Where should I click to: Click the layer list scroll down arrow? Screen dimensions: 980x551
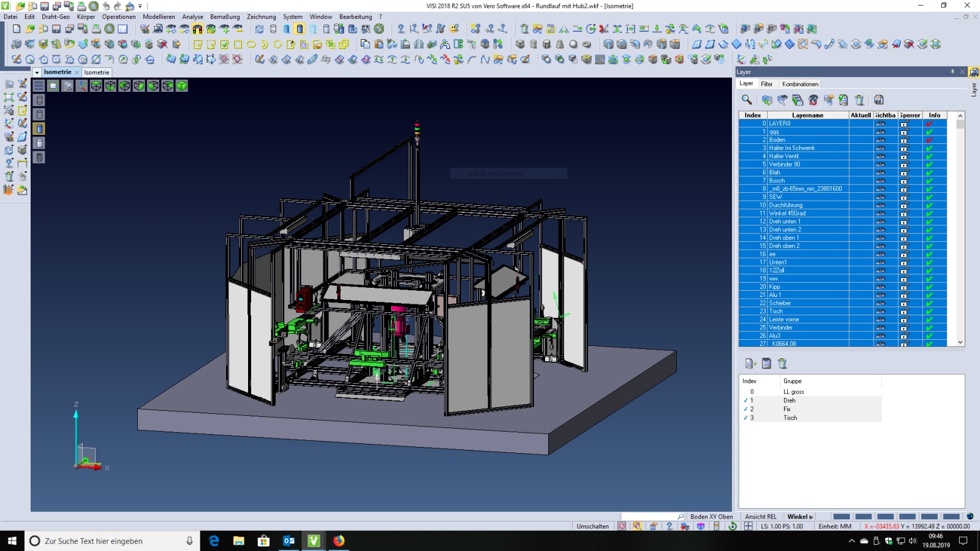[960, 342]
